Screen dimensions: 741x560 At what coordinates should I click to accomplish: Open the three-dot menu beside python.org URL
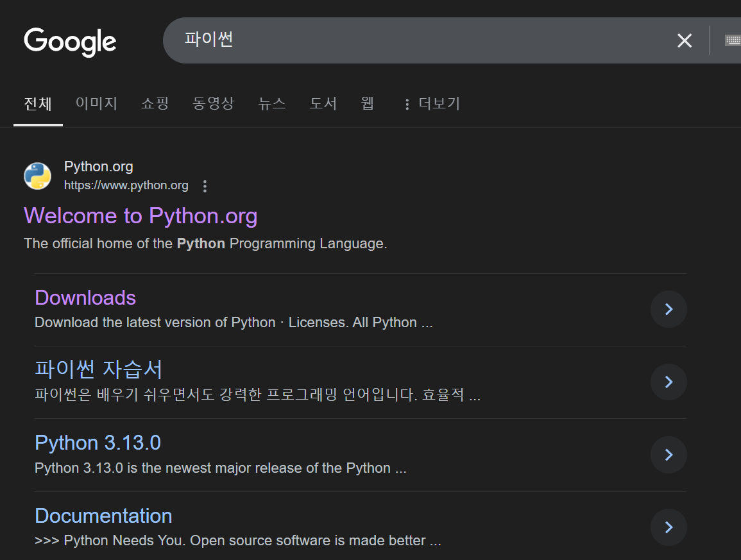[205, 186]
